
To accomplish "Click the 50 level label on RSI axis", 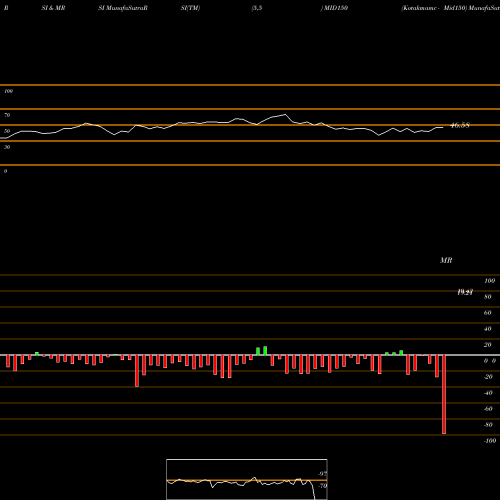I will (x=7, y=131).
